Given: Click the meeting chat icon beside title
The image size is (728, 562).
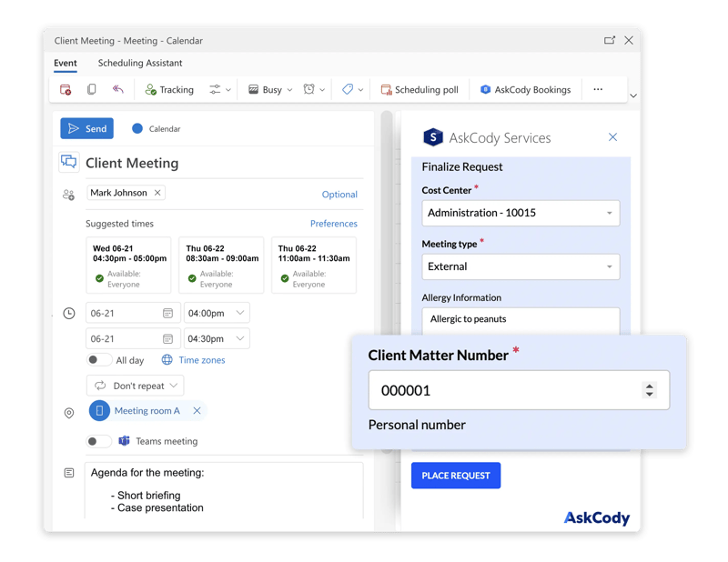Looking at the screenshot, I should [x=69, y=162].
